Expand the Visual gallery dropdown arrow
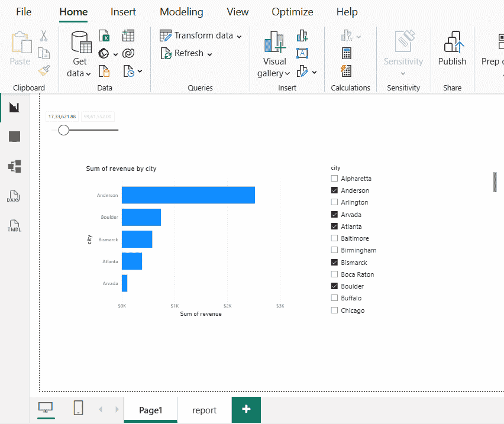504x424 pixels. pyautogui.click(x=287, y=73)
